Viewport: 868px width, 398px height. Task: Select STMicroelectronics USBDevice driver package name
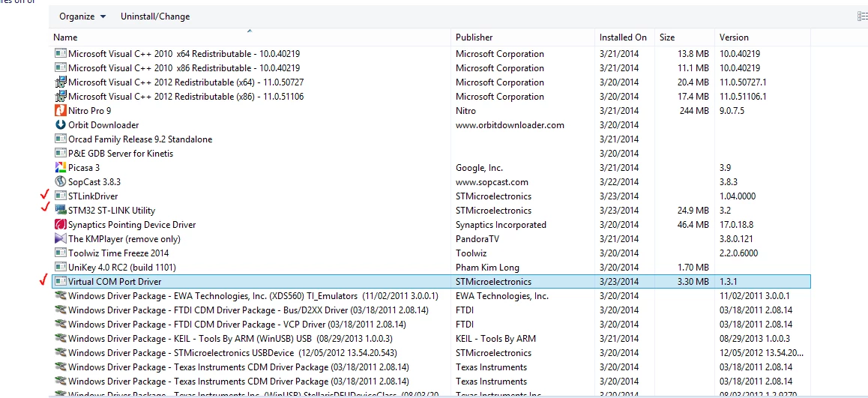click(x=232, y=352)
